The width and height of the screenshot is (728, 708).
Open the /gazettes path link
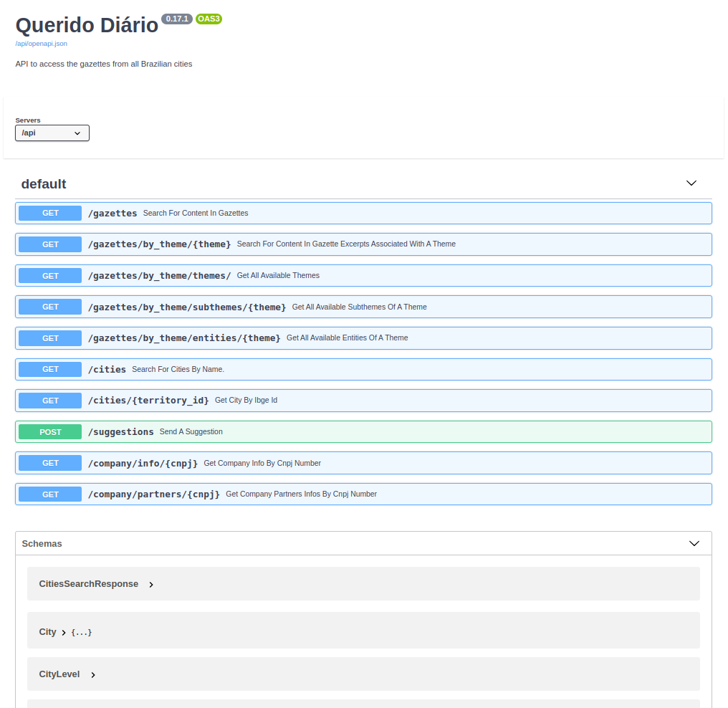coord(112,214)
